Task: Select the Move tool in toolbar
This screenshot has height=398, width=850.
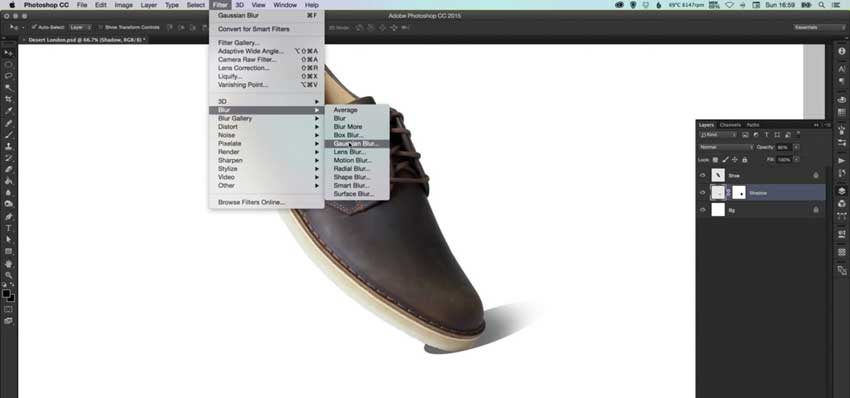Action: 8,53
